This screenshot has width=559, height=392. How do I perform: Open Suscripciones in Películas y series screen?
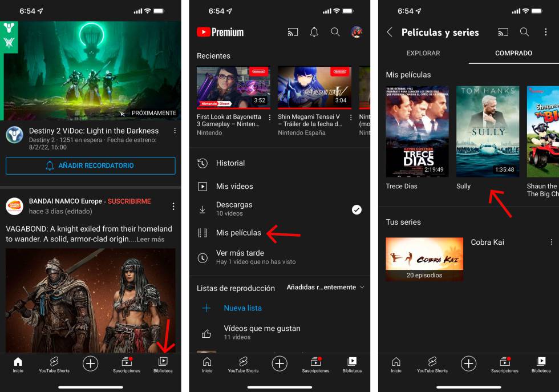pos(504,365)
